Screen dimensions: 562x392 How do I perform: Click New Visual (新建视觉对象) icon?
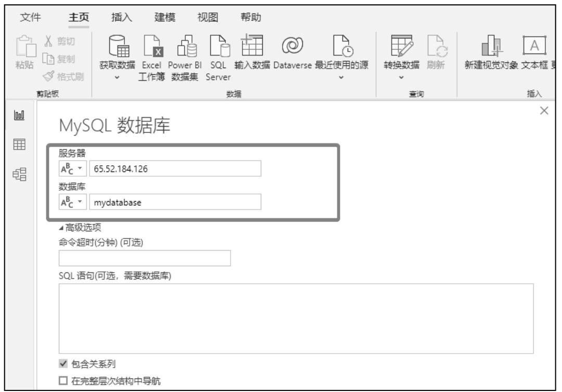pos(491,45)
